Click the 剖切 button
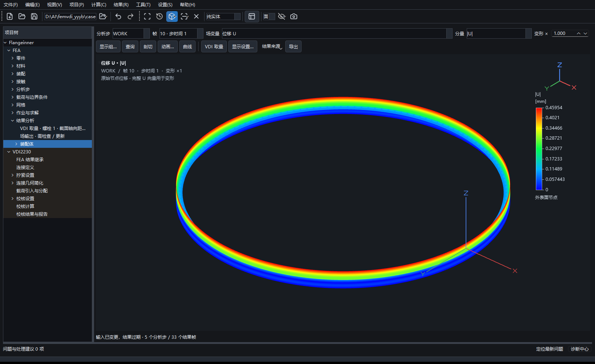Image resolution: width=595 pixels, height=364 pixels. (x=148, y=46)
